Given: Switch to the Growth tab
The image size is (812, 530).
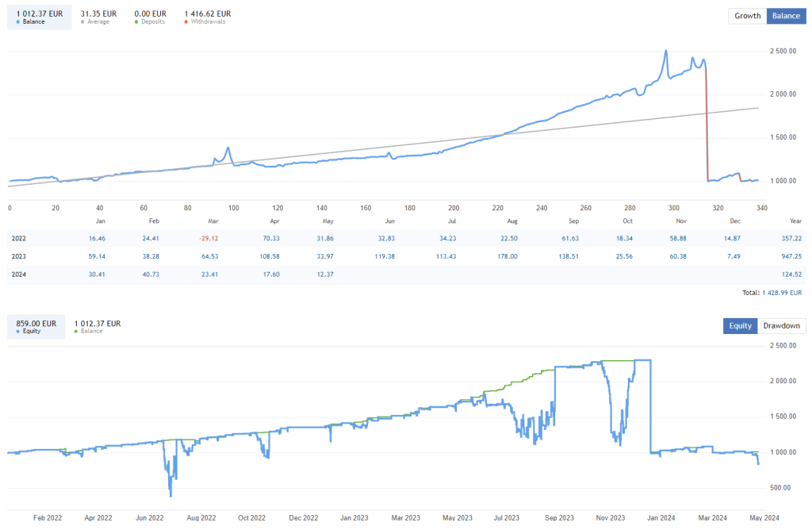Looking at the screenshot, I should (x=746, y=16).
